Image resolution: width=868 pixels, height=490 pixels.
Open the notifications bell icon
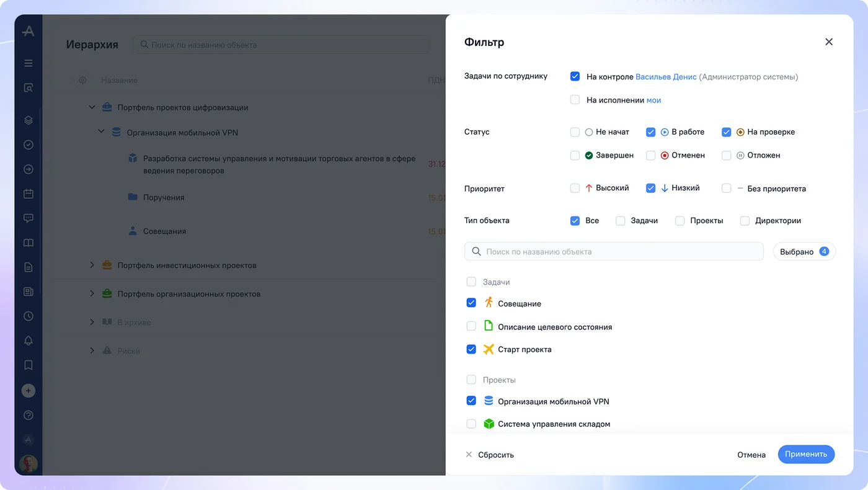click(x=29, y=341)
